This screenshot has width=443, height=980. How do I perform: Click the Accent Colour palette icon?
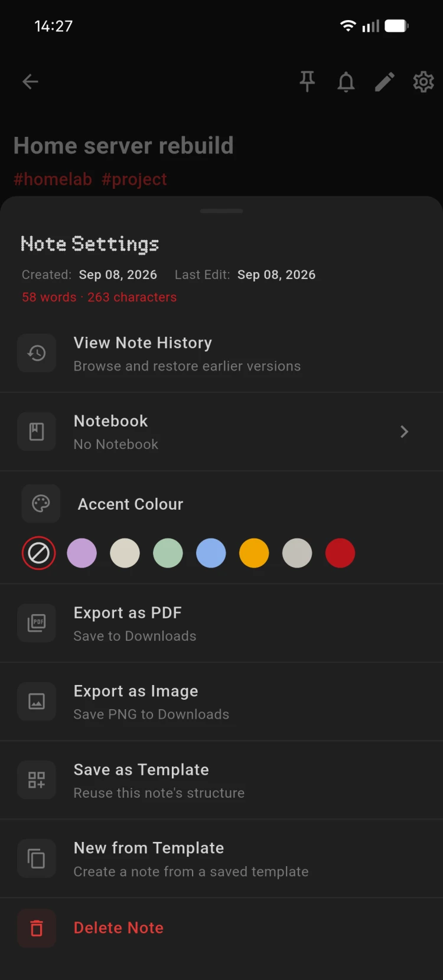point(41,504)
